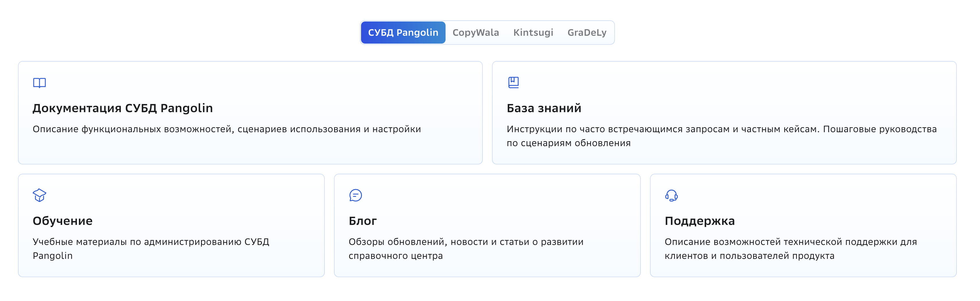Click description about функциональных возможностей
Viewport: 980px width, 301px height.
point(227,129)
